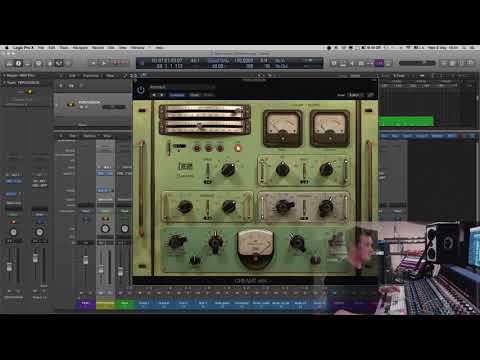
Task: Open the Mixer Options menu
Action: pos(89,136)
